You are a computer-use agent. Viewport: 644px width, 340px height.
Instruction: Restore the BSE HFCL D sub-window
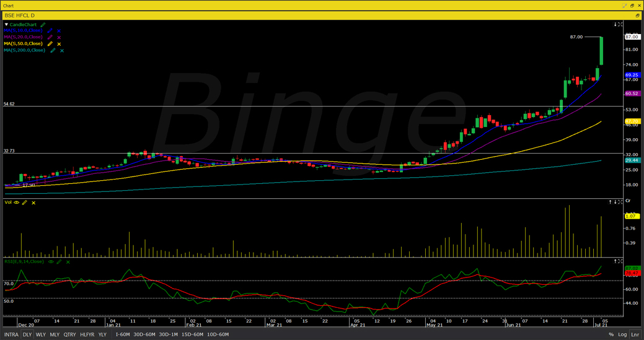637,15
